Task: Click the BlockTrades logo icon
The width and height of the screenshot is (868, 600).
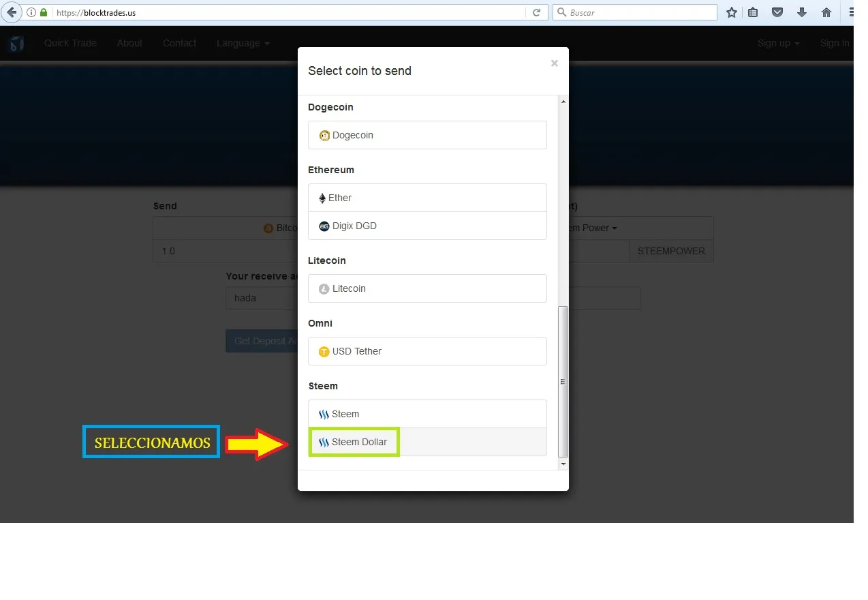Action: (x=16, y=44)
